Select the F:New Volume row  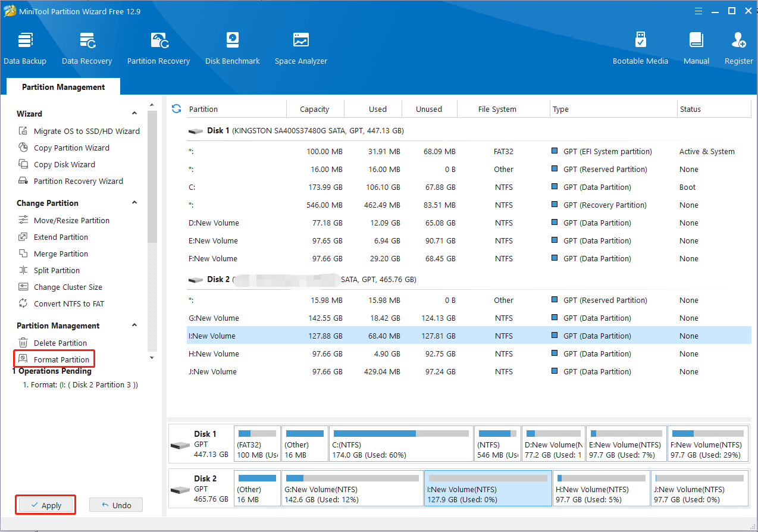click(x=469, y=258)
